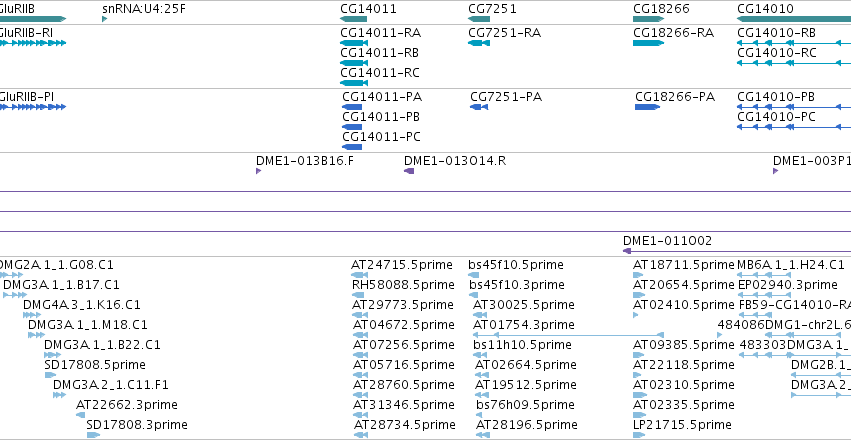851x440 pixels.
Task: Click EST AT18711.5prime
Action: (638, 275)
